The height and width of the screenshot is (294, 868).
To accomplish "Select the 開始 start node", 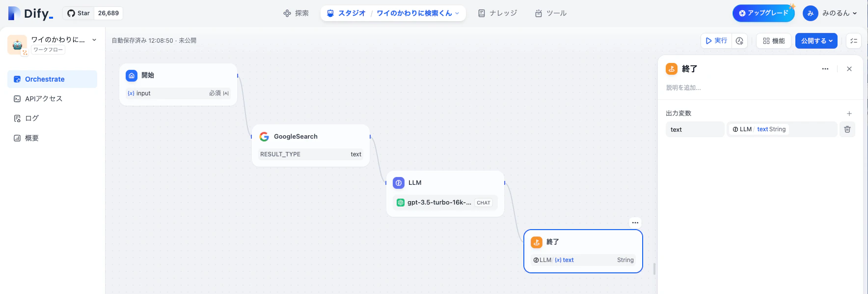I will (x=178, y=85).
